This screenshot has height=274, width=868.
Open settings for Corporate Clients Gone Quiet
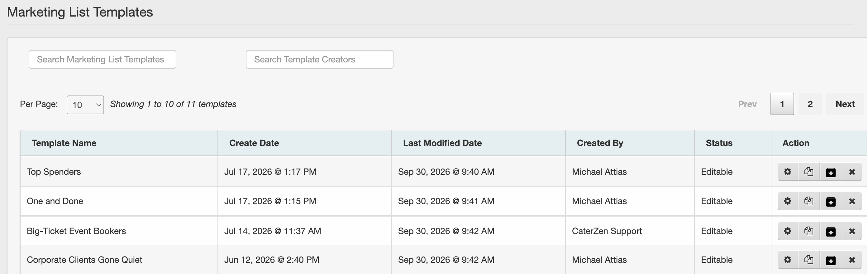(x=788, y=260)
